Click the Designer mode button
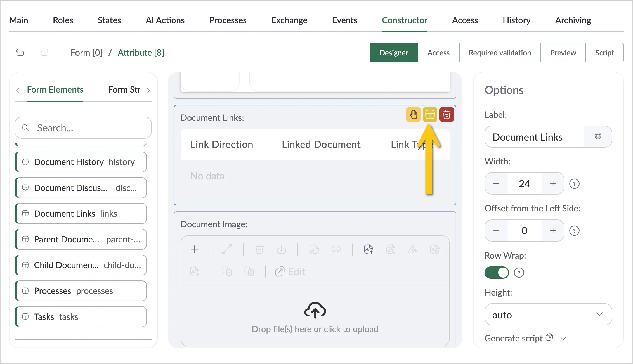The image size is (633, 364). (x=394, y=53)
